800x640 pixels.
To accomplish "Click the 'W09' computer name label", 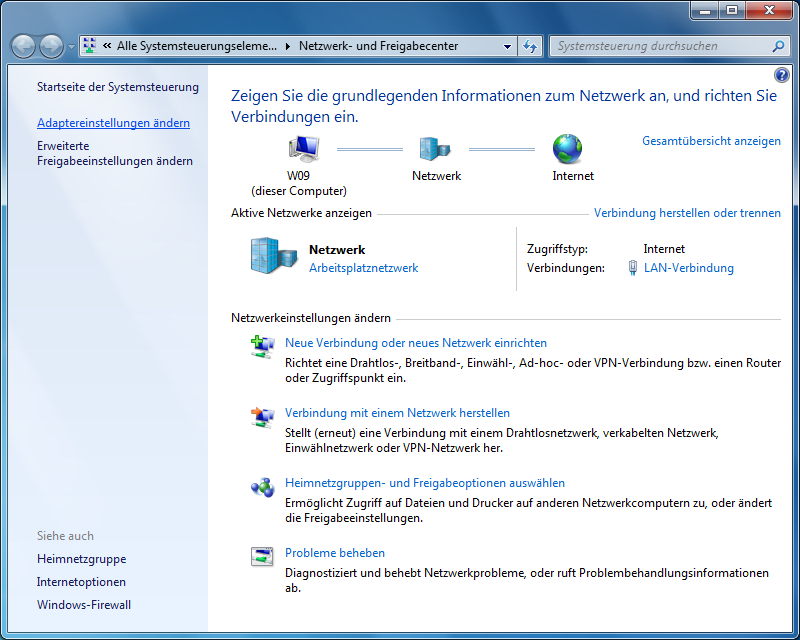I will point(298,176).
